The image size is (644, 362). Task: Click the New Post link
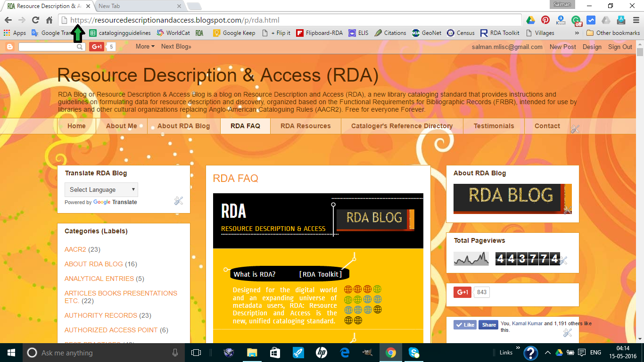pyautogui.click(x=562, y=47)
